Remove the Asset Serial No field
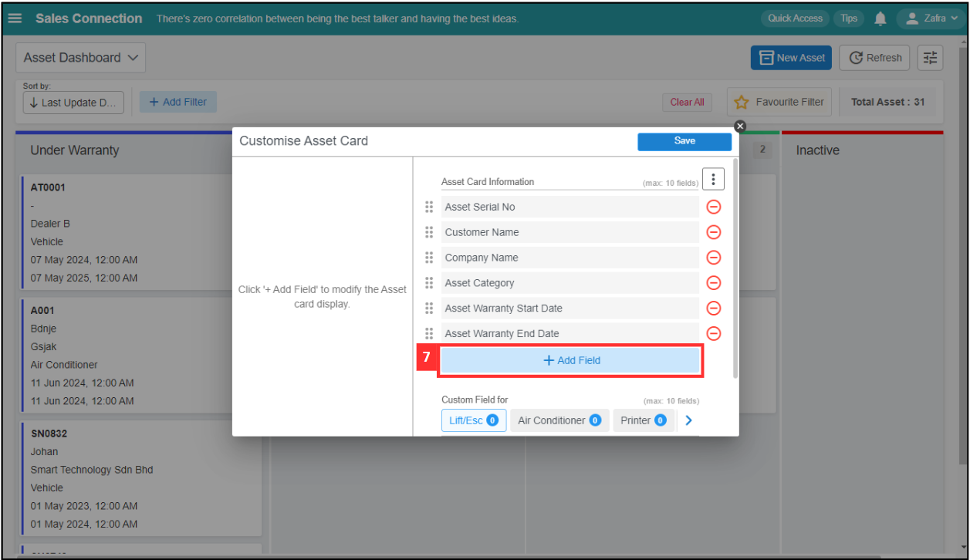 coord(714,207)
